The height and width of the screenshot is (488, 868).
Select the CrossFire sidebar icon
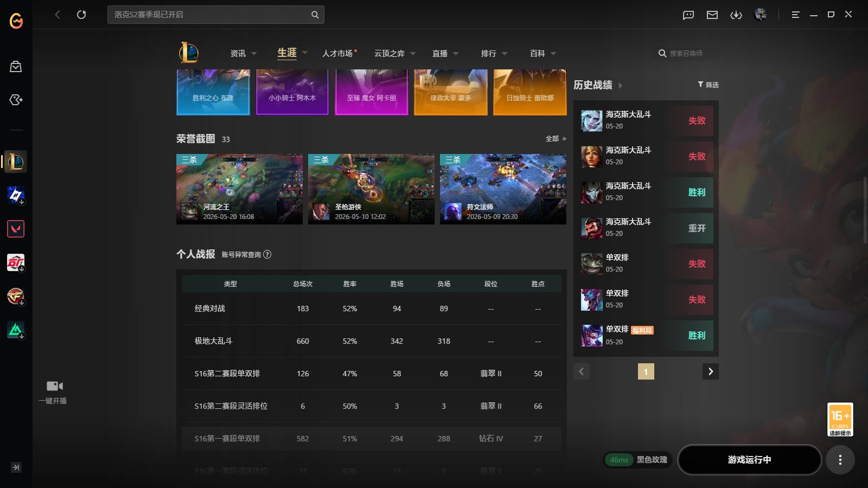pos(16,296)
